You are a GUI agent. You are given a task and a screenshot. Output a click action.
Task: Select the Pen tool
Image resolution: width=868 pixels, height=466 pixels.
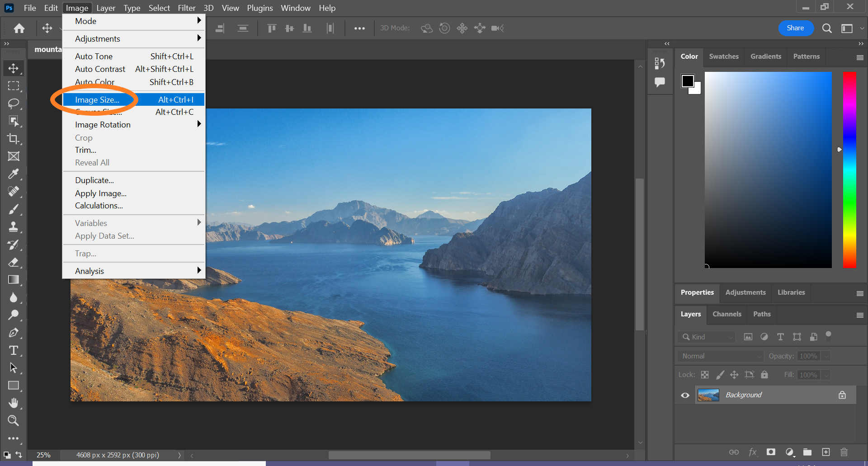click(x=14, y=333)
